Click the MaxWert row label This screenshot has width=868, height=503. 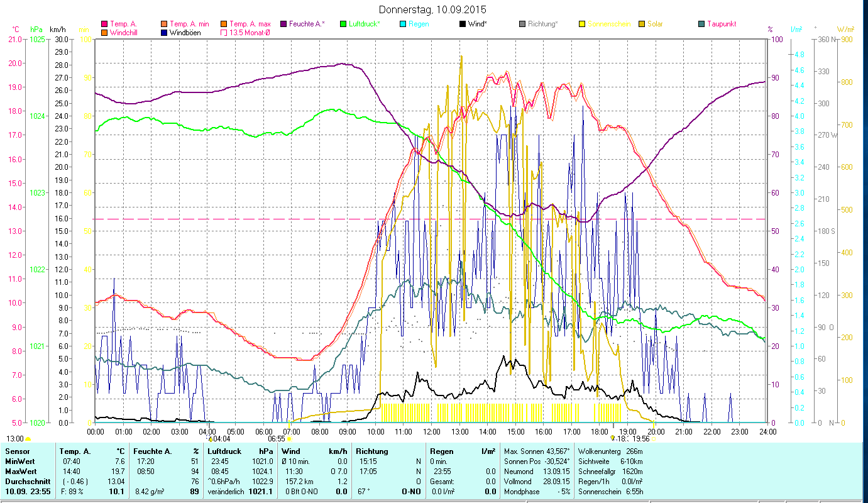(x=21, y=471)
